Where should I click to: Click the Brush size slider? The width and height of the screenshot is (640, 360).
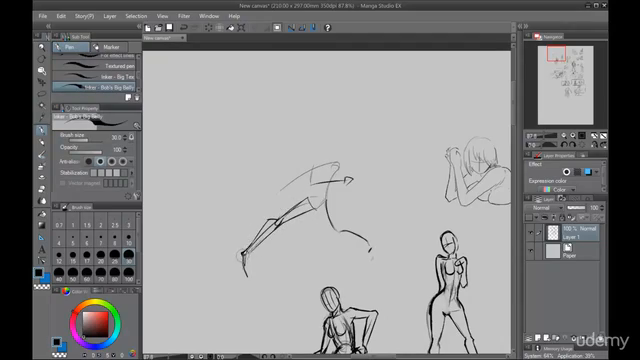[85, 140]
